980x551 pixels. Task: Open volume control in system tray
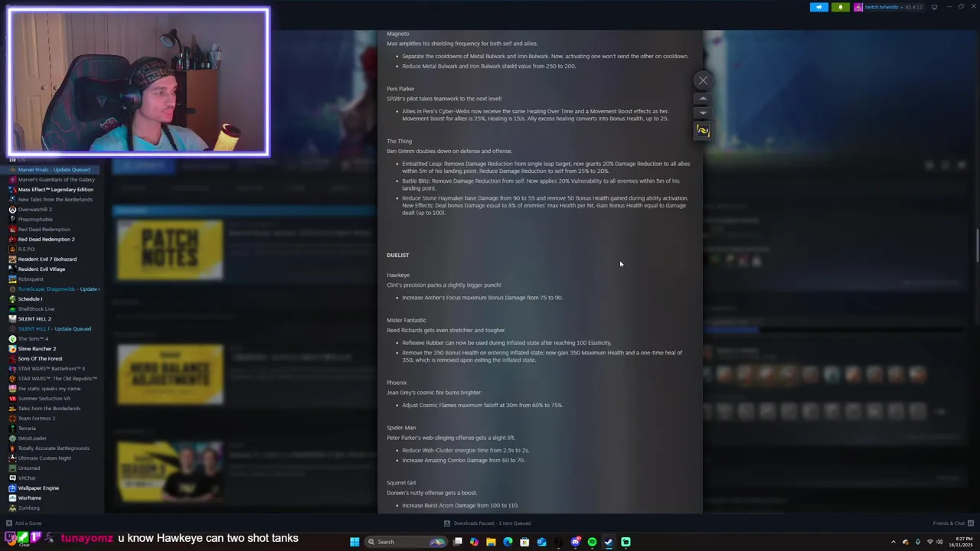click(939, 542)
